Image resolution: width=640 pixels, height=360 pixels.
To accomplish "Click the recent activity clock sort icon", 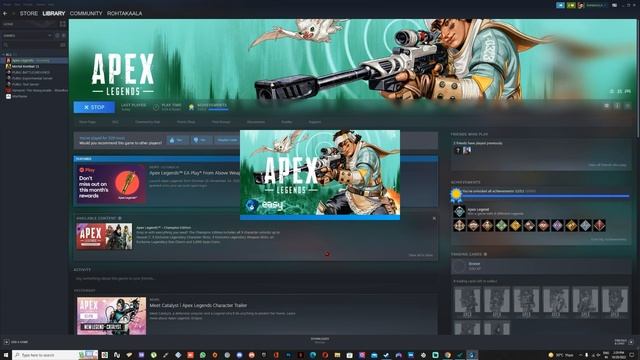I will (x=57, y=36).
